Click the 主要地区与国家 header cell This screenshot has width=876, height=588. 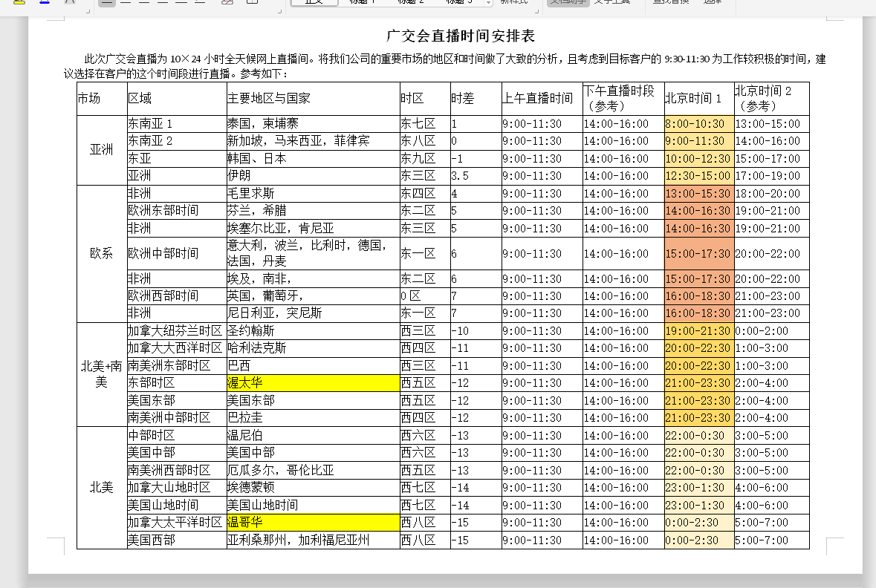tap(313, 99)
